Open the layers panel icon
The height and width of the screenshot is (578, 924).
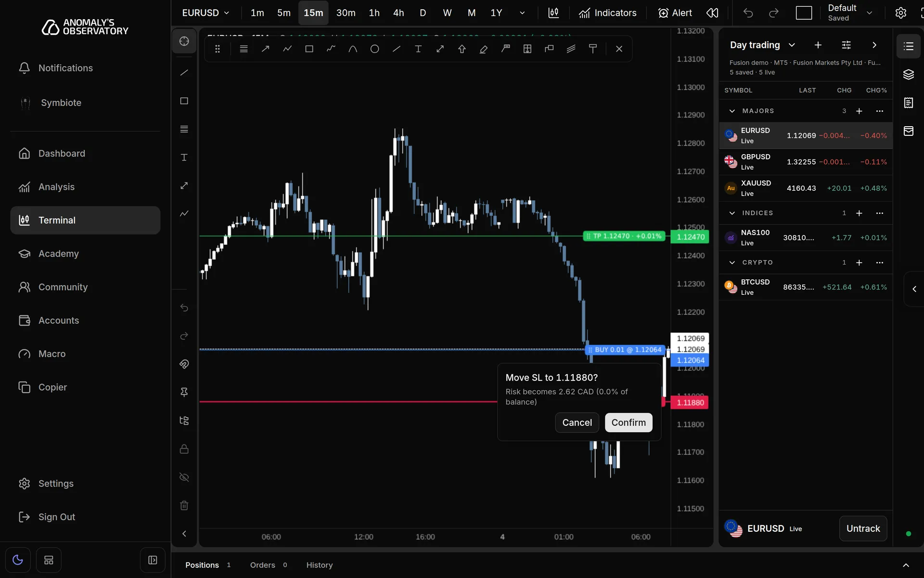point(908,74)
